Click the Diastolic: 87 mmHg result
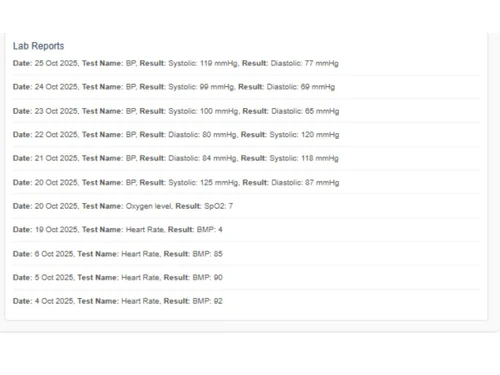Viewport: 500px width, 375px height. (x=305, y=183)
